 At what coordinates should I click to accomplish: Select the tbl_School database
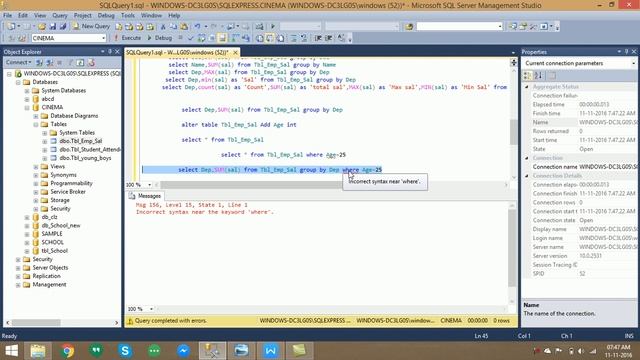54,251
